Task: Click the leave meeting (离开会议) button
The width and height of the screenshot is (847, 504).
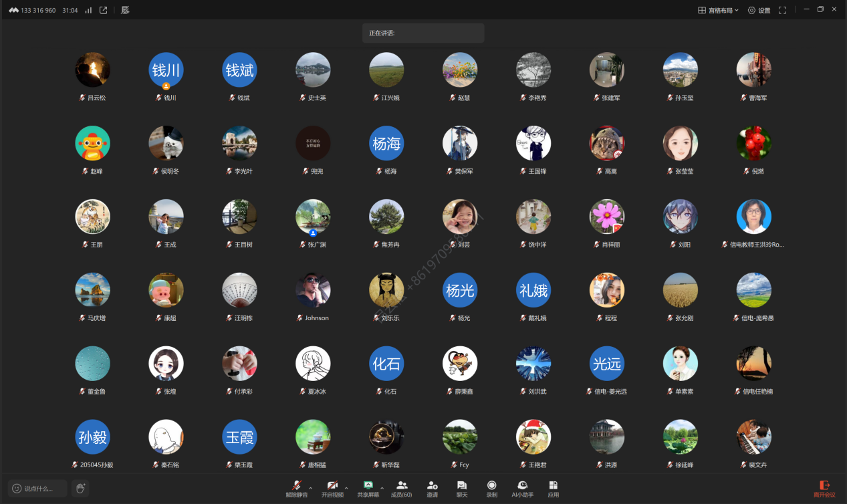Action: point(824,488)
